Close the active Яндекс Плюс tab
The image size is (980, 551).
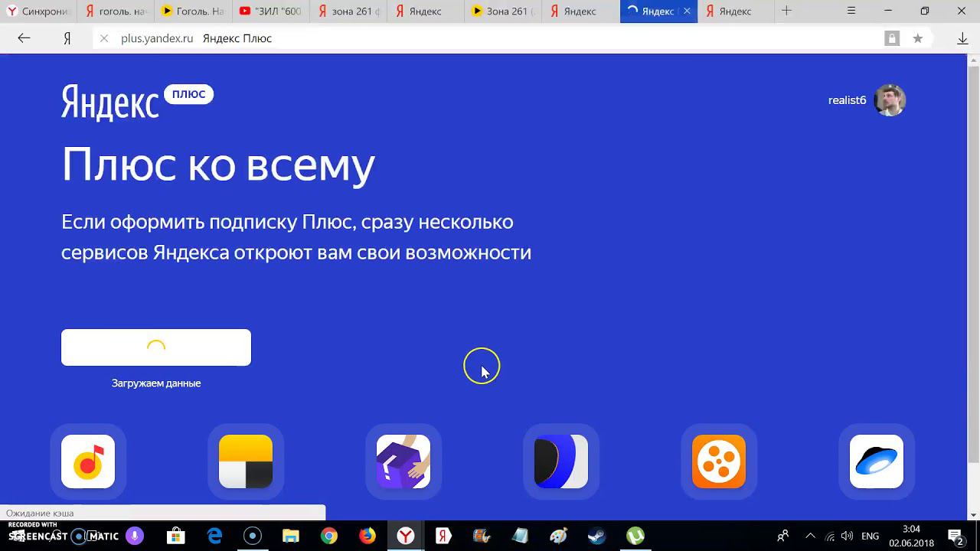tap(687, 11)
